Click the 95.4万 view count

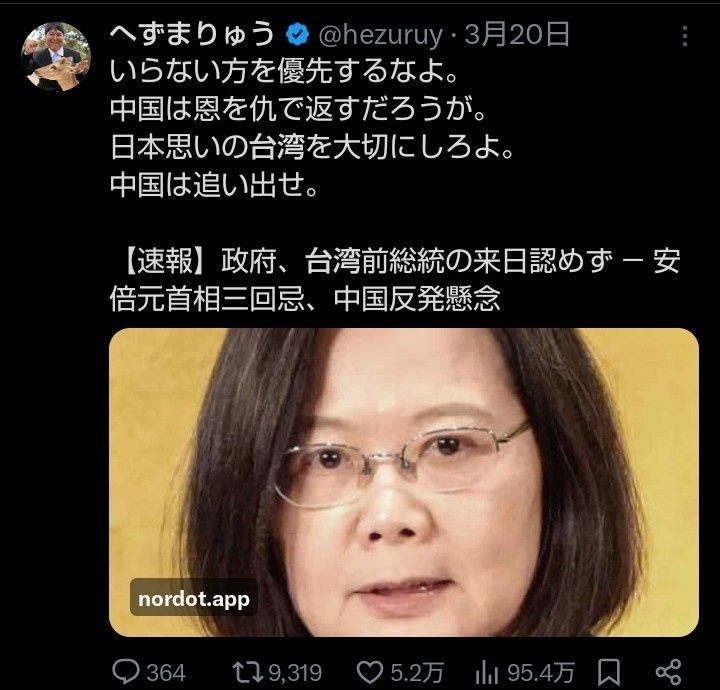pos(540,673)
